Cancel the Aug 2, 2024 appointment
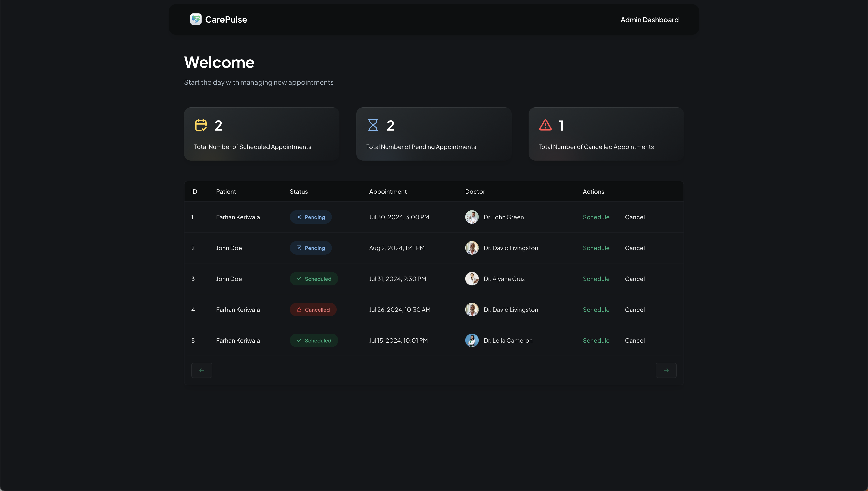Screen dimensions: 868x491 635,248
